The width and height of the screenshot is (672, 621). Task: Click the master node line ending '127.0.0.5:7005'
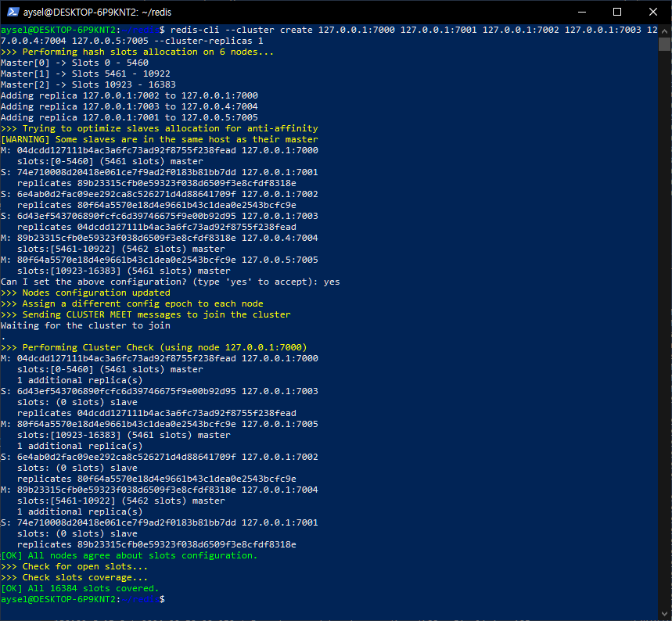point(160,260)
